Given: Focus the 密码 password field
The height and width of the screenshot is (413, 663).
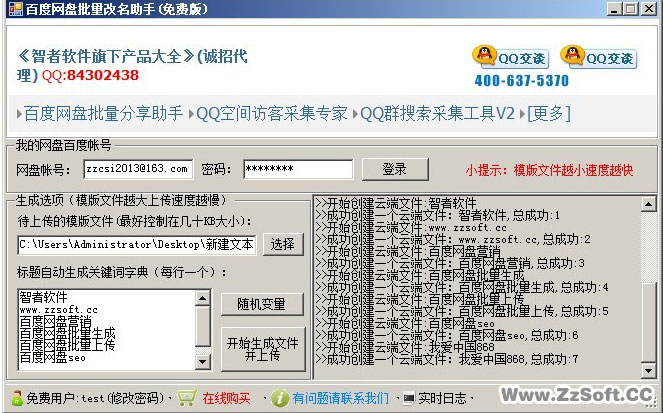Looking at the screenshot, I should pos(298,169).
